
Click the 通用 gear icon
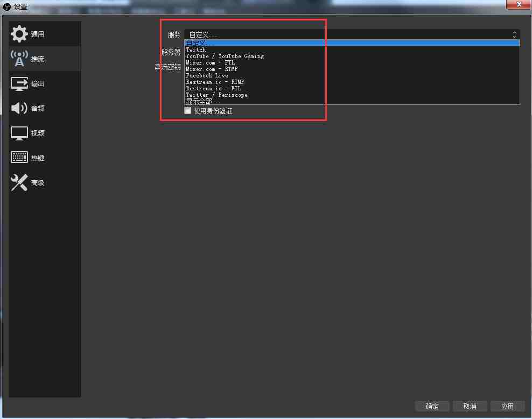click(19, 34)
